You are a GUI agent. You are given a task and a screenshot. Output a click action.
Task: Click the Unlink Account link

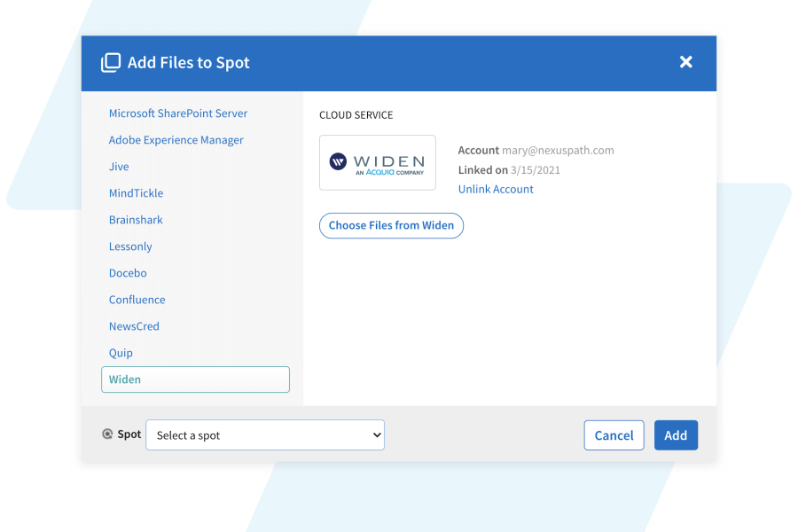coord(496,189)
